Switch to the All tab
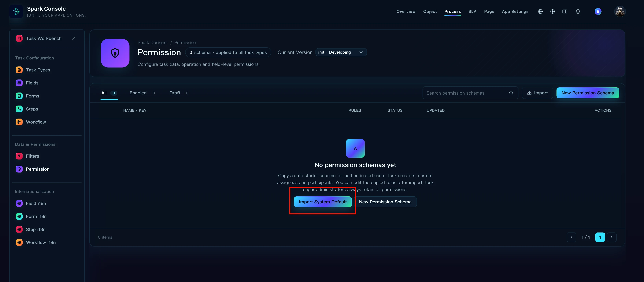The image size is (644, 282). [x=109, y=93]
